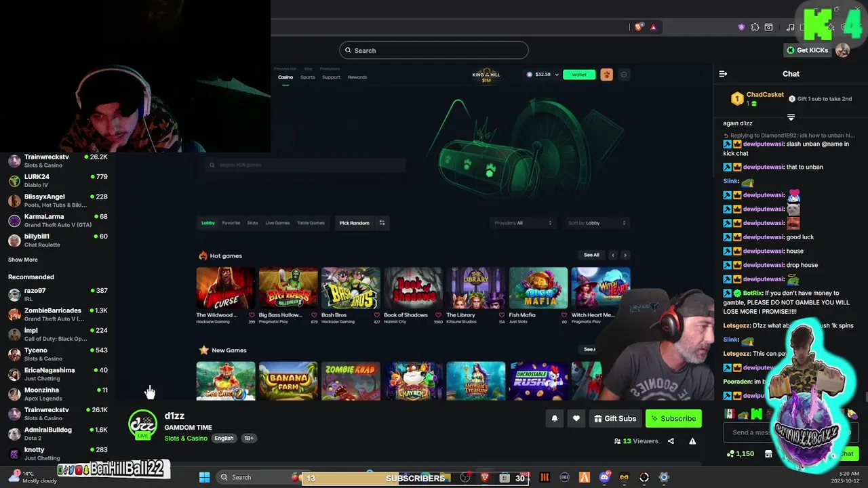
Task: Select the Lobby filter tab
Action: point(208,223)
